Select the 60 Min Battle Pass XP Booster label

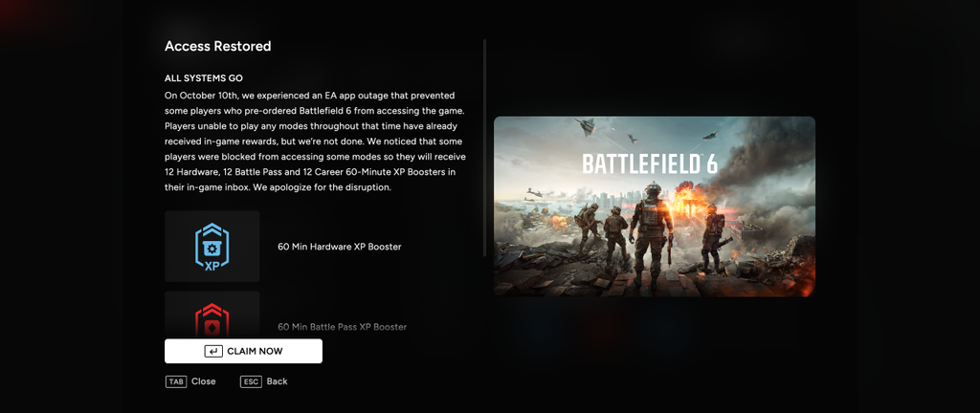(342, 327)
